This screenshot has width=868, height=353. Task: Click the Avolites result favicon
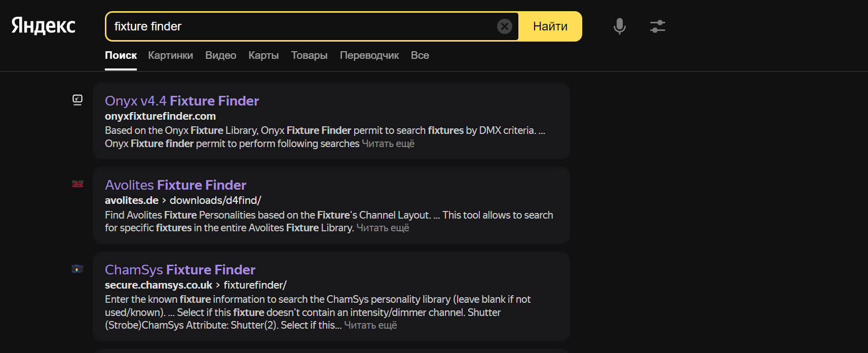[78, 184]
